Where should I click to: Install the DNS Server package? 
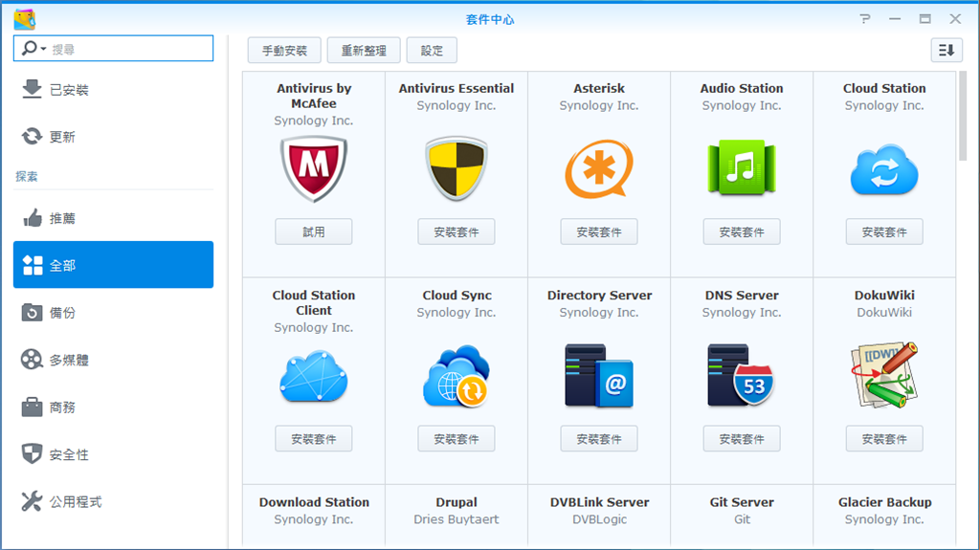[x=742, y=439]
